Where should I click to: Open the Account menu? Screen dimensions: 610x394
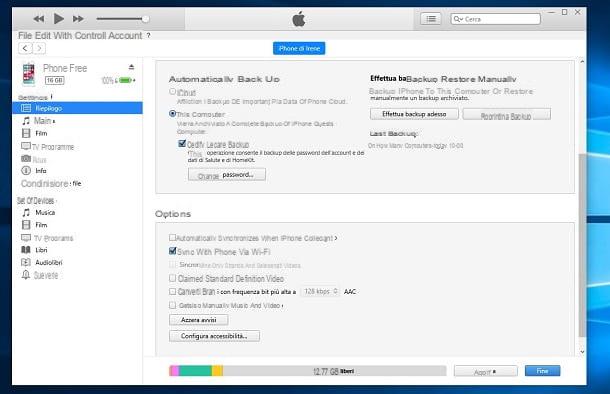(125, 36)
